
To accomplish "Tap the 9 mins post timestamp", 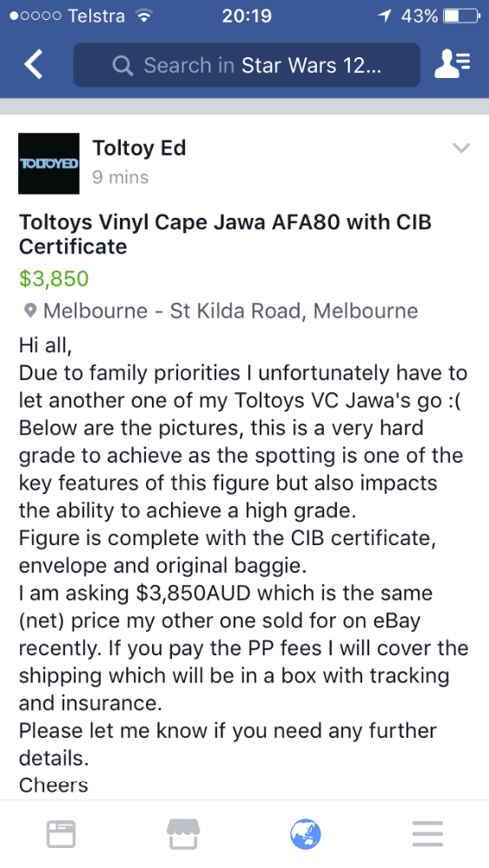I will 120,177.
